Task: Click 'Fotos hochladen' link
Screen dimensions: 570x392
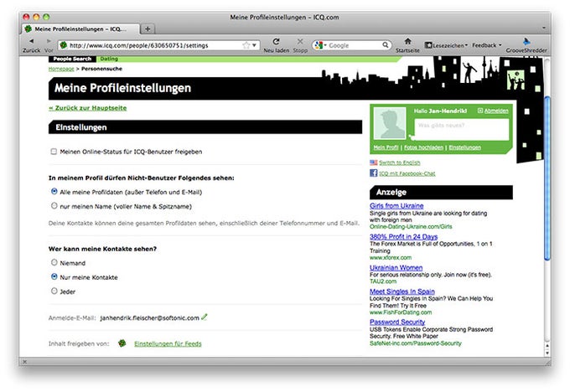Action: click(x=423, y=147)
